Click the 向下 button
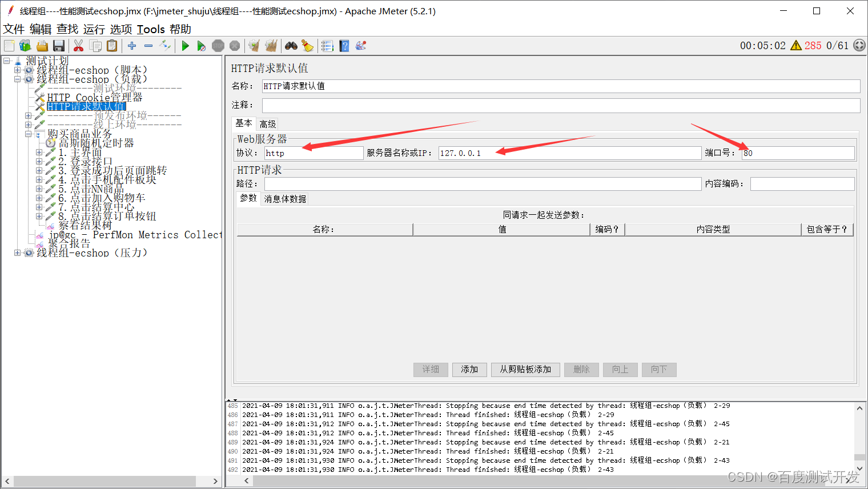868x489 pixels. pyautogui.click(x=659, y=370)
